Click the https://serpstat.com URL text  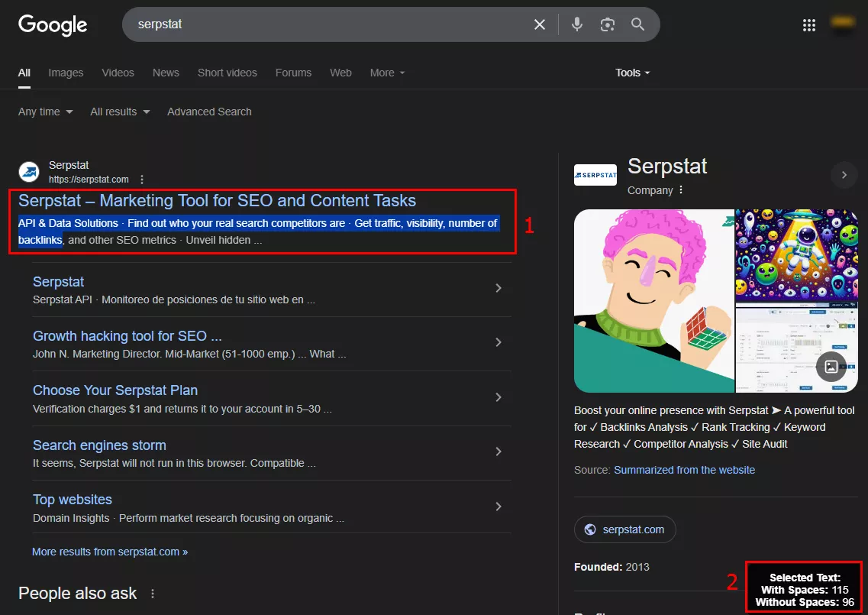89,180
